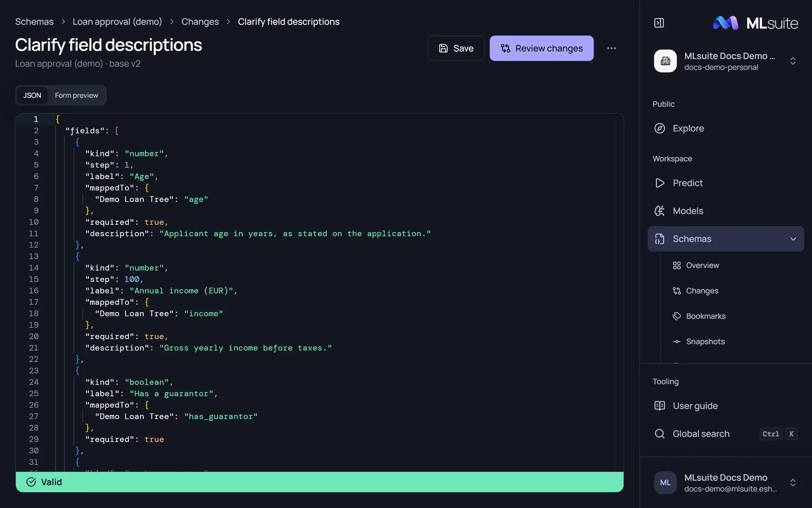This screenshot has width=812, height=508.
Task: Click the Valid checkmark status icon
Action: (31, 482)
